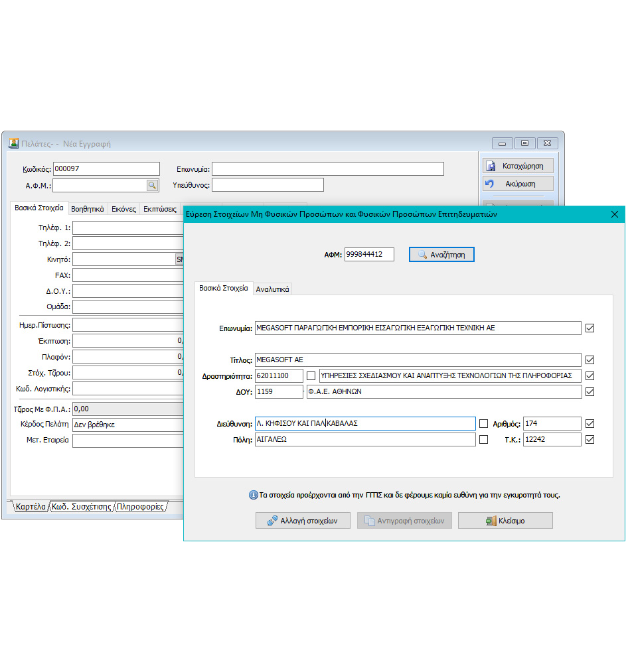
Task: Open the Εκπτώσεις tab
Action: tap(159, 209)
